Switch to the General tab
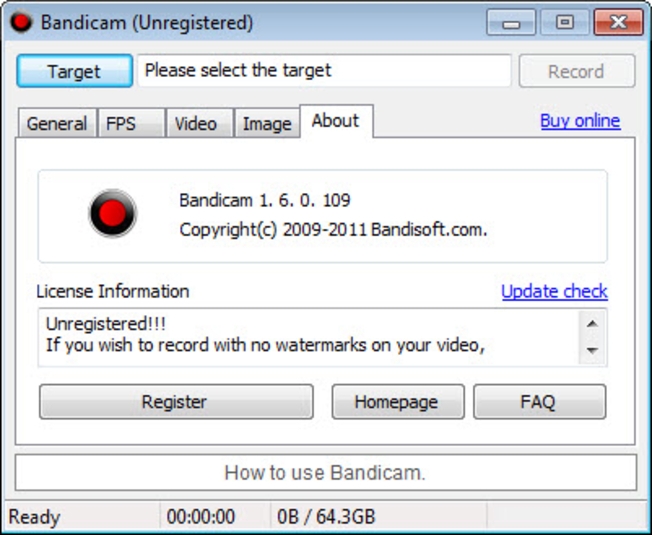The width and height of the screenshot is (652, 535). point(57,124)
